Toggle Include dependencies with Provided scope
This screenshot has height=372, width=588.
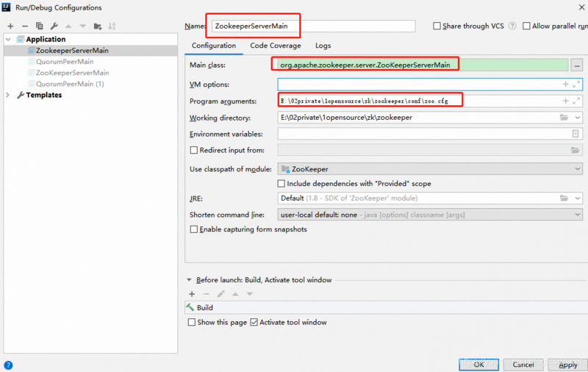(x=282, y=184)
